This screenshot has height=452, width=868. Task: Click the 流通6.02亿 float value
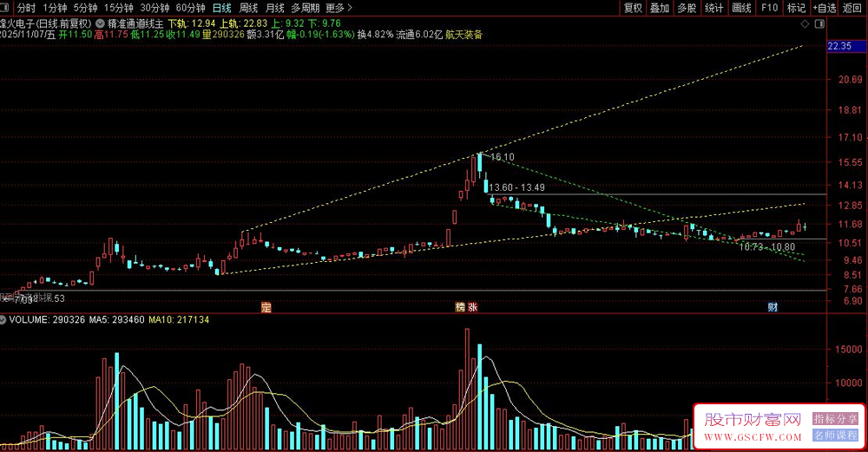tap(419, 35)
